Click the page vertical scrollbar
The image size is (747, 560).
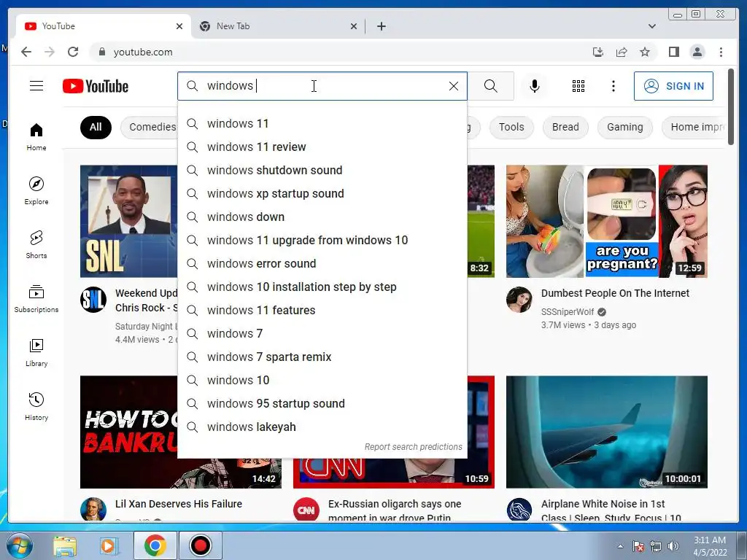point(731,106)
